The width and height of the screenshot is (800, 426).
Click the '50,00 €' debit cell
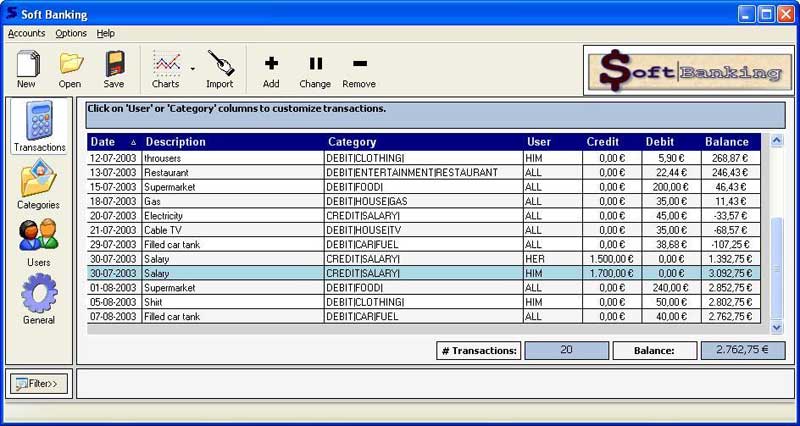671,302
